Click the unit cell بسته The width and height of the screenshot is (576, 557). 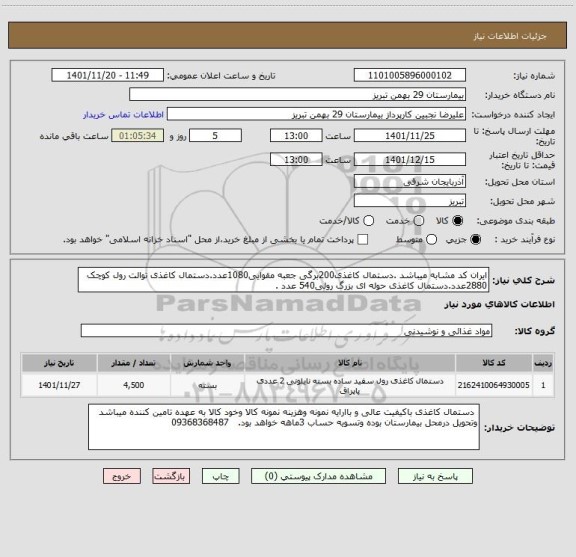[x=208, y=385]
